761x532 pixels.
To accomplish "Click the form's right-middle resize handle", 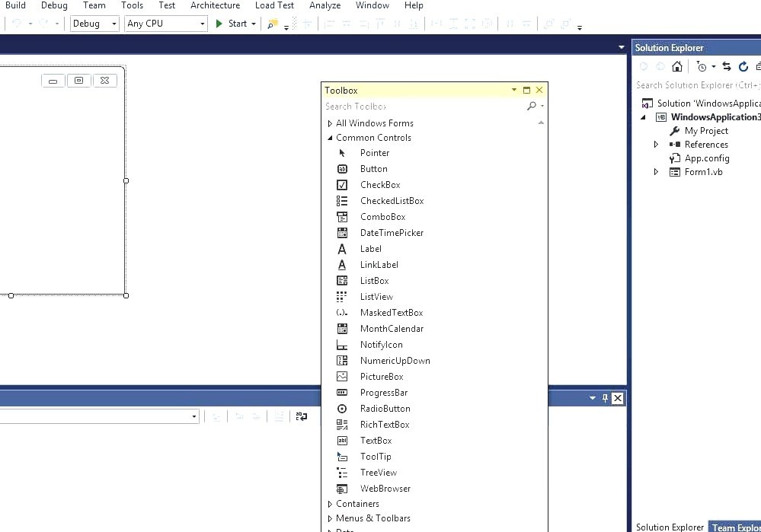I will [x=126, y=181].
